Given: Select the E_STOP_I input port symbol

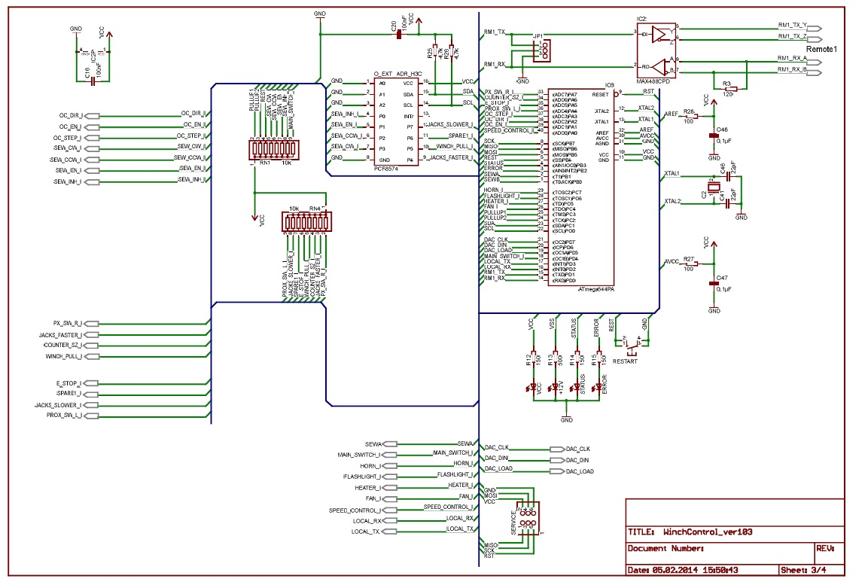Looking at the screenshot, I should click(91, 383).
